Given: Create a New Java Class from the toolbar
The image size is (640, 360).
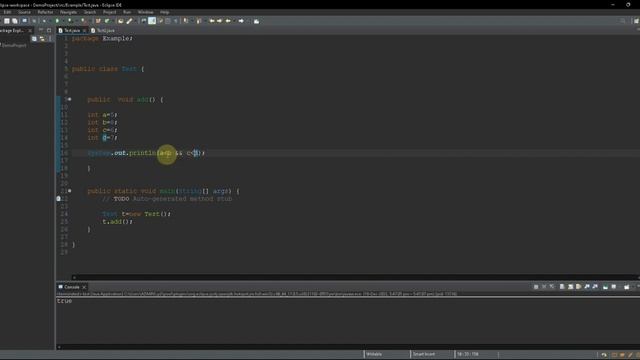Looking at the screenshot, I should [x=107, y=21].
